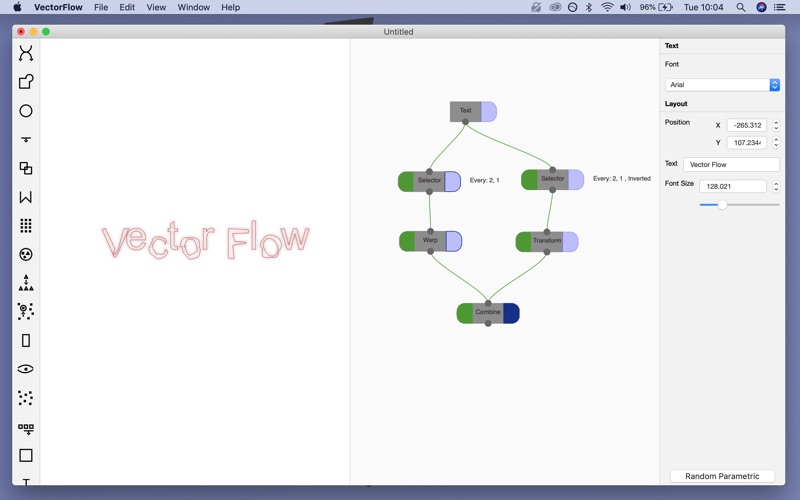The height and width of the screenshot is (500, 800).
Task: Click the right Selector node's green cap
Action: click(x=529, y=180)
